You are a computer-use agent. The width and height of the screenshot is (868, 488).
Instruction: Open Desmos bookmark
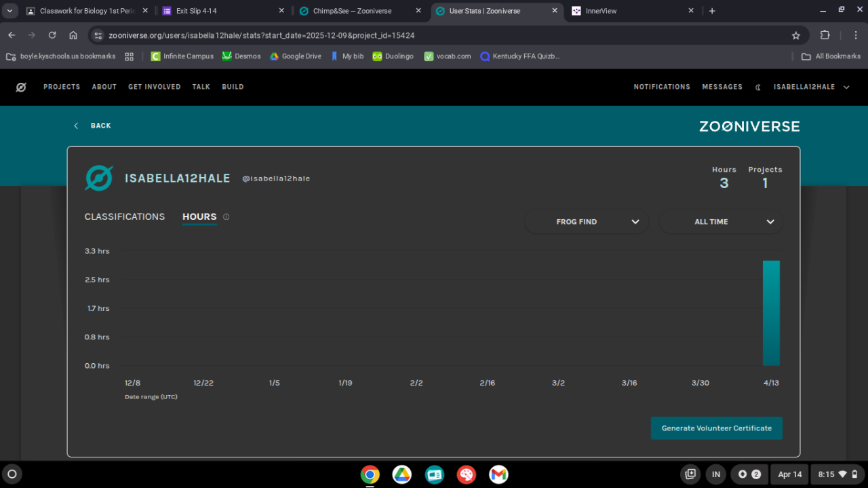click(x=241, y=56)
